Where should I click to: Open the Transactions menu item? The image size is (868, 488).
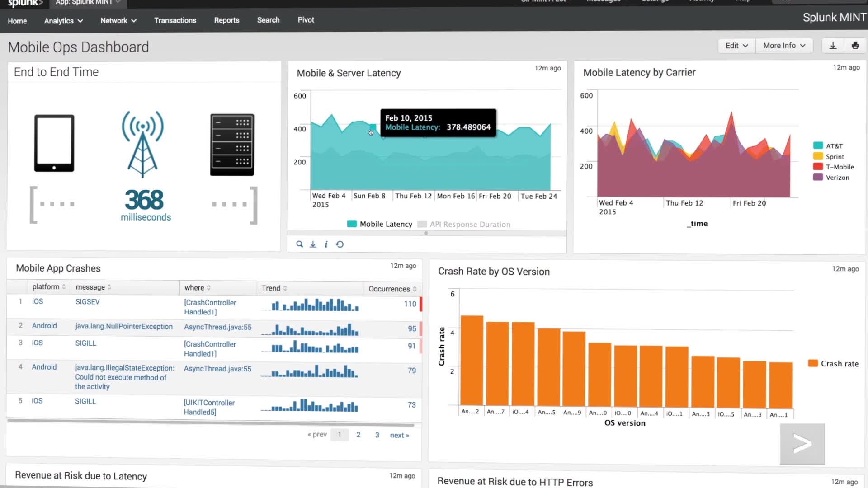click(x=175, y=20)
